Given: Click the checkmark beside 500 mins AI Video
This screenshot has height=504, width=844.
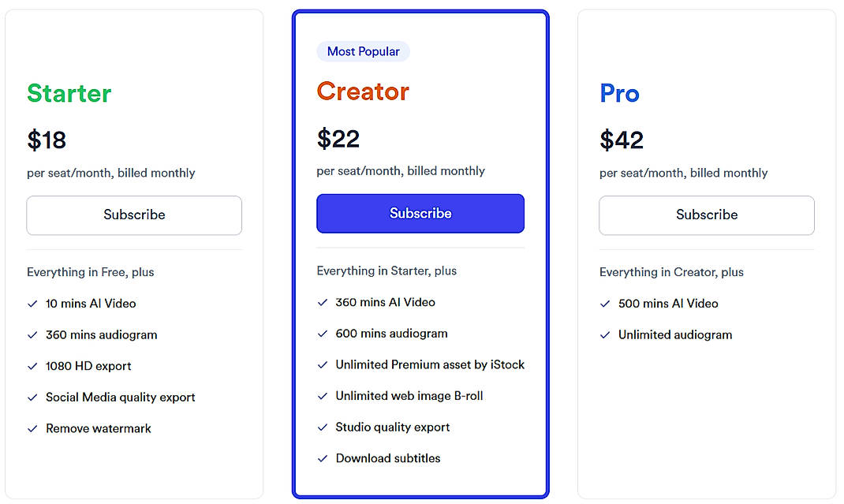Looking at the screenshot, I should coord(605,303).
